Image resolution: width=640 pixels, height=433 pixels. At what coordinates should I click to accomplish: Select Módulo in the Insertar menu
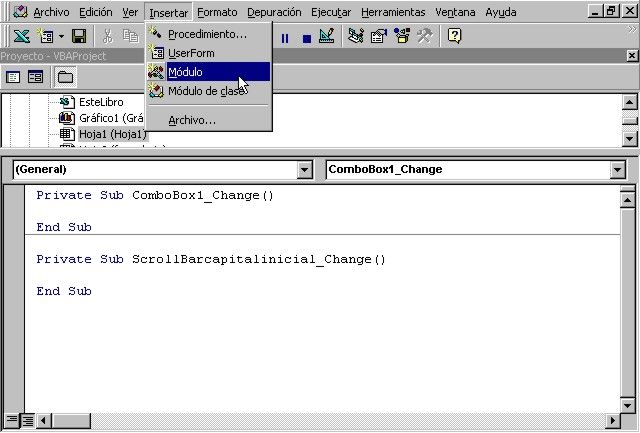pyautogui.click(x=208, y=72)
